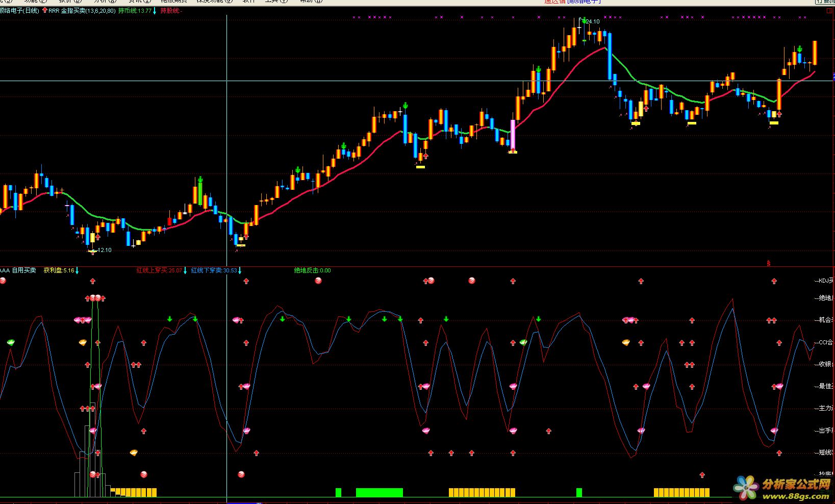Click the red up arrow before RRR indicator name
This screenshot has width=835, height=504.
pos(44,10)
